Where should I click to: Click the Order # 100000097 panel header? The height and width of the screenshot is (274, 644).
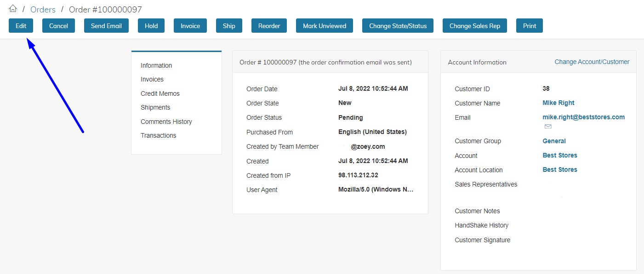(330, 62)
